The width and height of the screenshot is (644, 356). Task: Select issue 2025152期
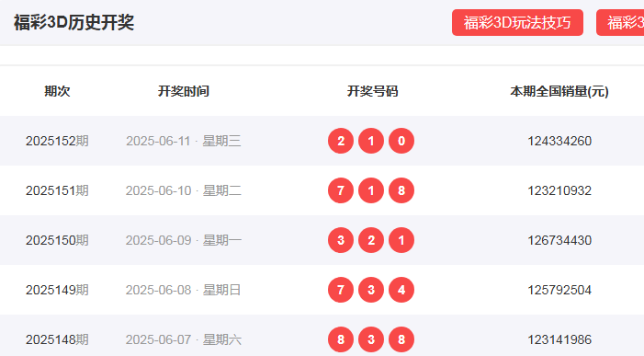coord(57,141)
